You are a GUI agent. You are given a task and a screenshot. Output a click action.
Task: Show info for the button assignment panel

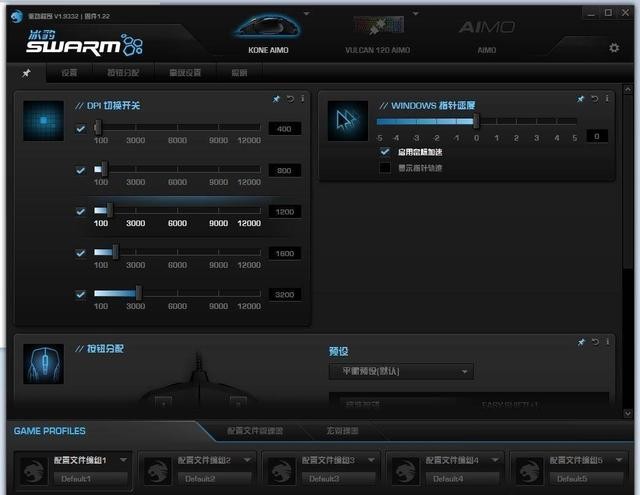click(x=607, y=342)
